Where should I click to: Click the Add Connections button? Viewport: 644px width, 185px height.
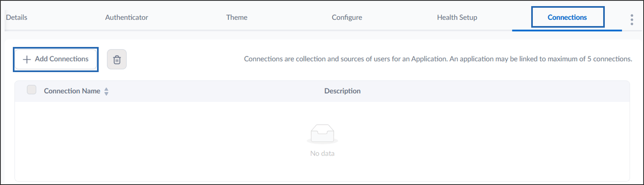pyautogui.click(x=56, y=59)
